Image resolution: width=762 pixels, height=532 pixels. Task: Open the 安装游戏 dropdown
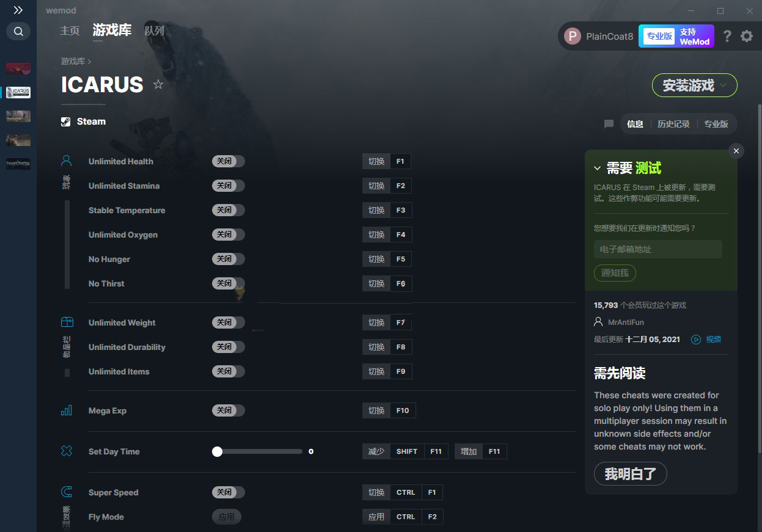click(695, 86)
